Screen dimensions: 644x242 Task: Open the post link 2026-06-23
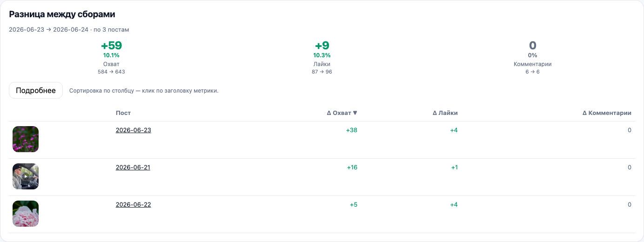(134, 130)
